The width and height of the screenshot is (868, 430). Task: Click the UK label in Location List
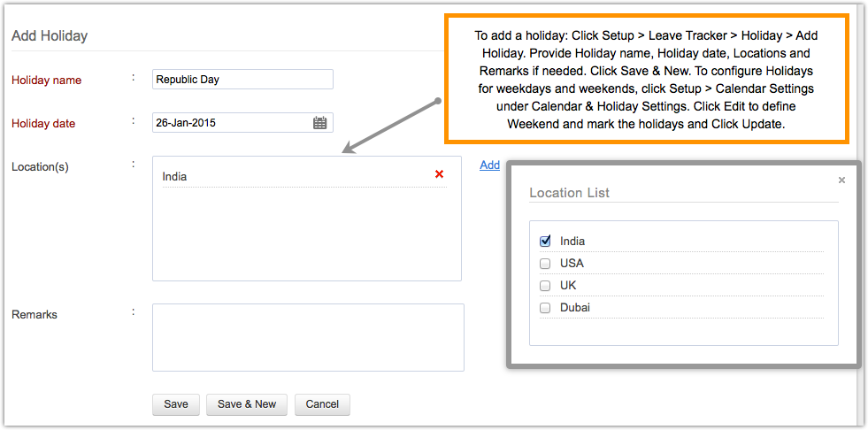tap(568, 286)
